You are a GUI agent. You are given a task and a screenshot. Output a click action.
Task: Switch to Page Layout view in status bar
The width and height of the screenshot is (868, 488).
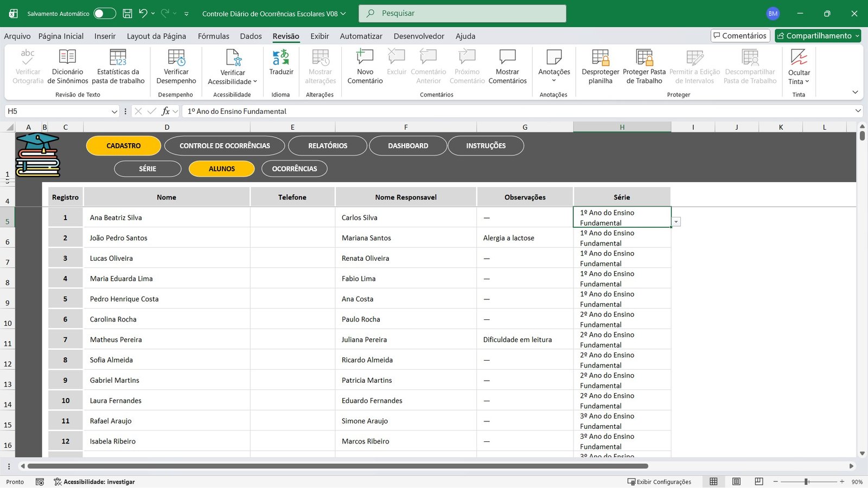[736, 481]
